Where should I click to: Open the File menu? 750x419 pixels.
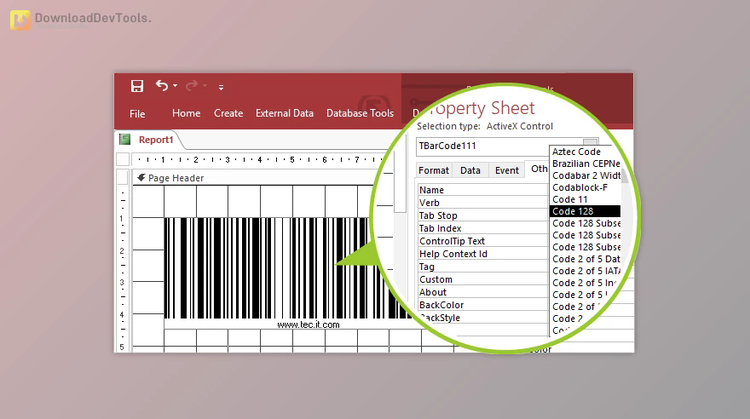click(137, 114)
